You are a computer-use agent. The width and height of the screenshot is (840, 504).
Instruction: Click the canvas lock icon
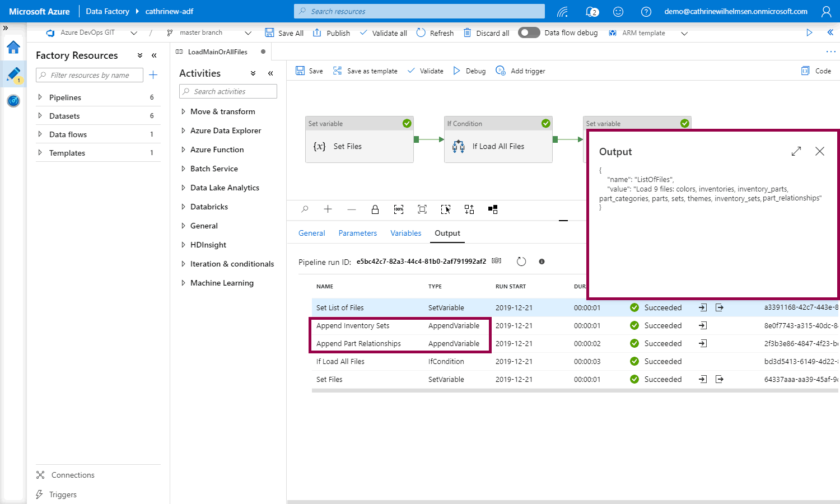tap(375, 209)
